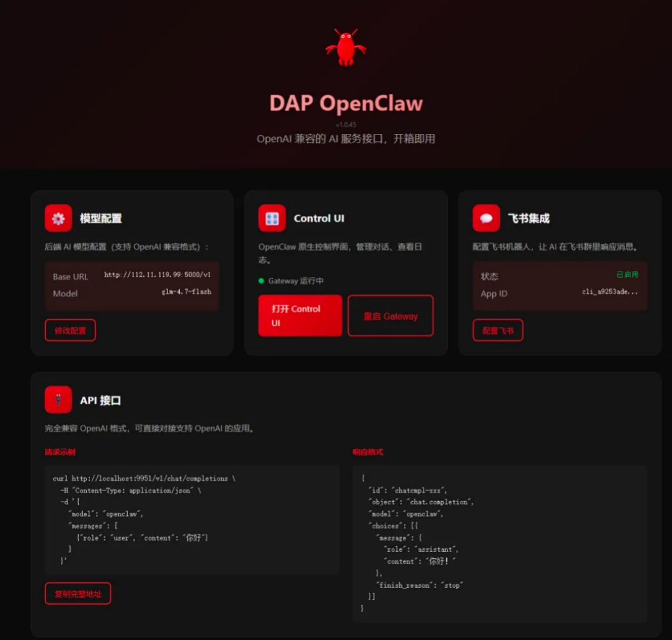Click the 配置飞书 button

(x=498, y=331)
